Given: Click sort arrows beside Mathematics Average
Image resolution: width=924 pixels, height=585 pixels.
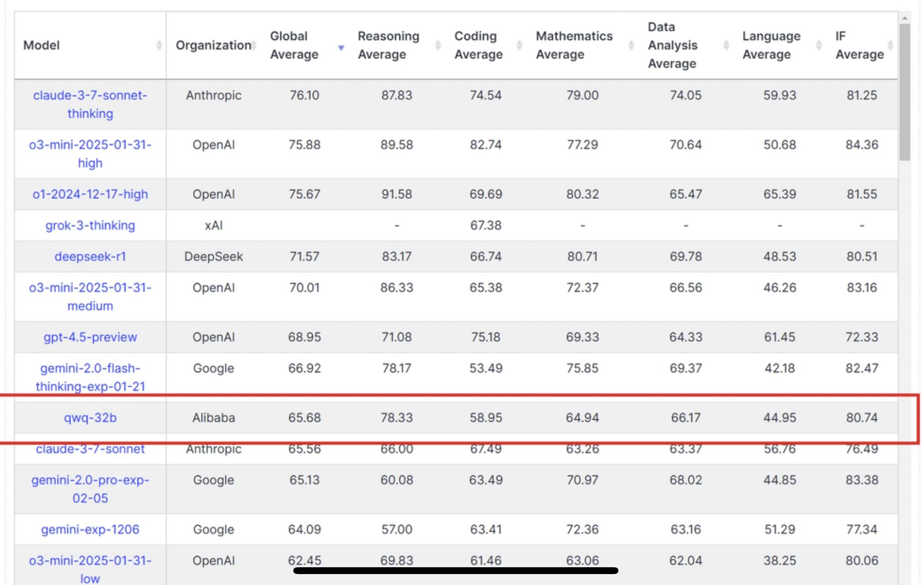Looking at the screenshot, I should 631,45.
